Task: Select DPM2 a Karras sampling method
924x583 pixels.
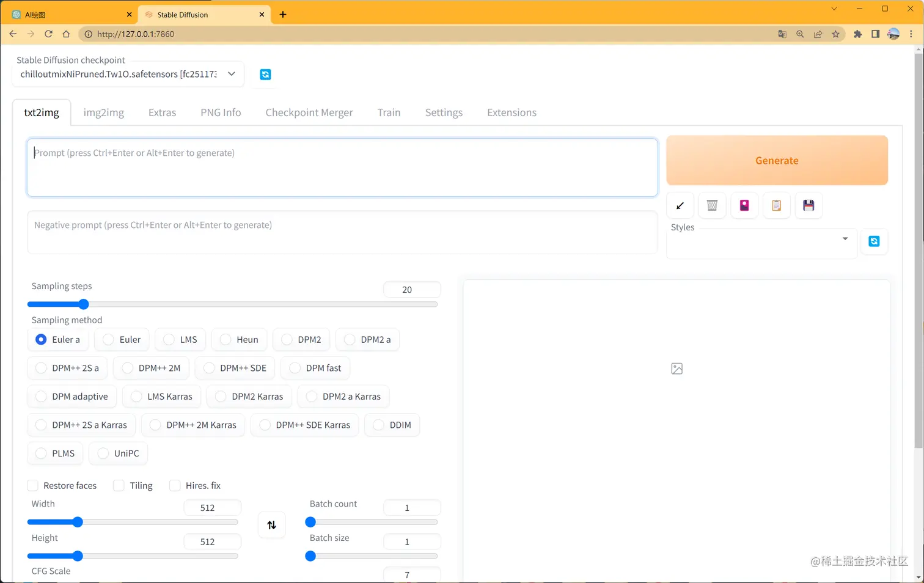Action: 343,397
